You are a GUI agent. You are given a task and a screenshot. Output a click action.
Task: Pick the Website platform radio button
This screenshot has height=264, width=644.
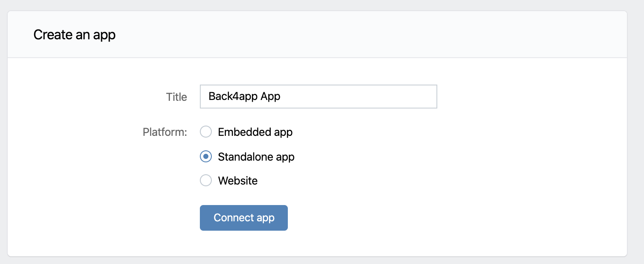[x=206, y=181]
